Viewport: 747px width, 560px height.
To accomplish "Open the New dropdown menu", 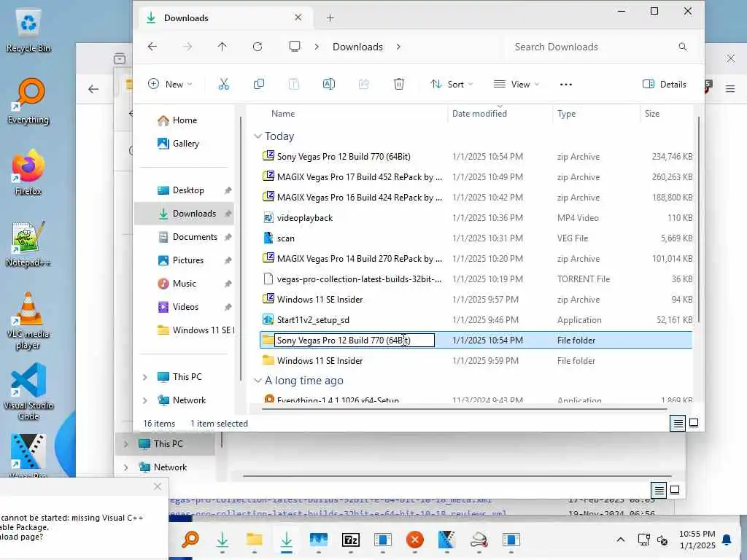I will [171, 85].
